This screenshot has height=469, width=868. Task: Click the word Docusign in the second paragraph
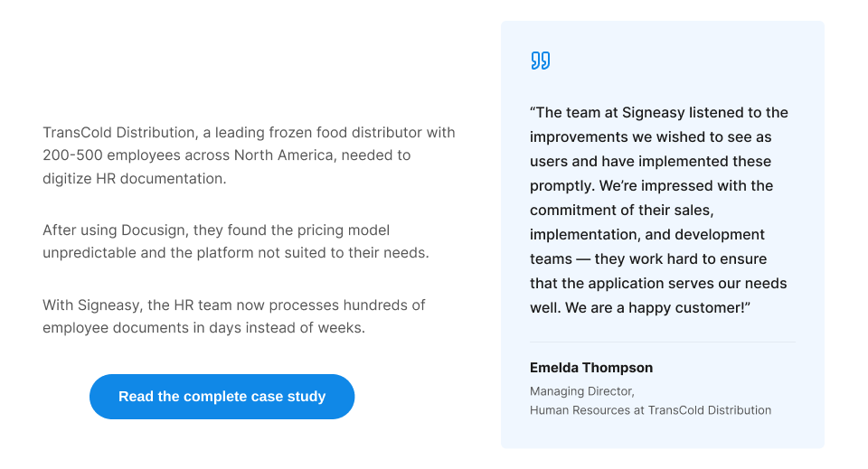[x=154, y=230]
